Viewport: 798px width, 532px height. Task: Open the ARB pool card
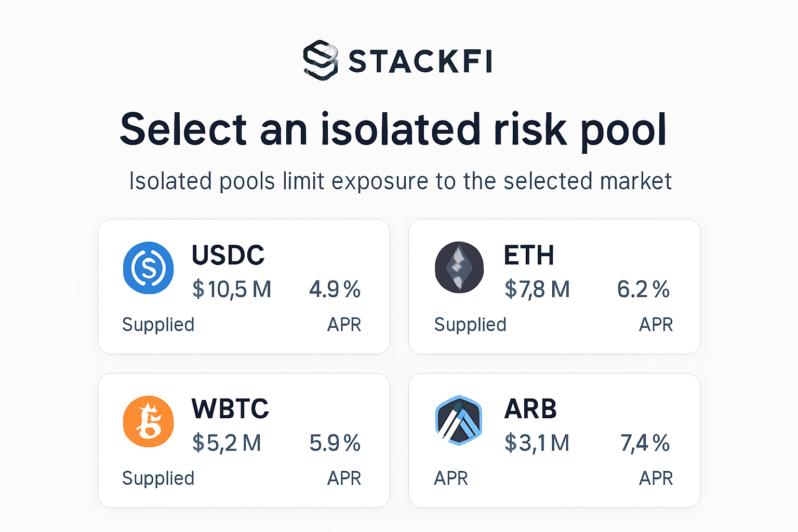[x=554, y=441]
